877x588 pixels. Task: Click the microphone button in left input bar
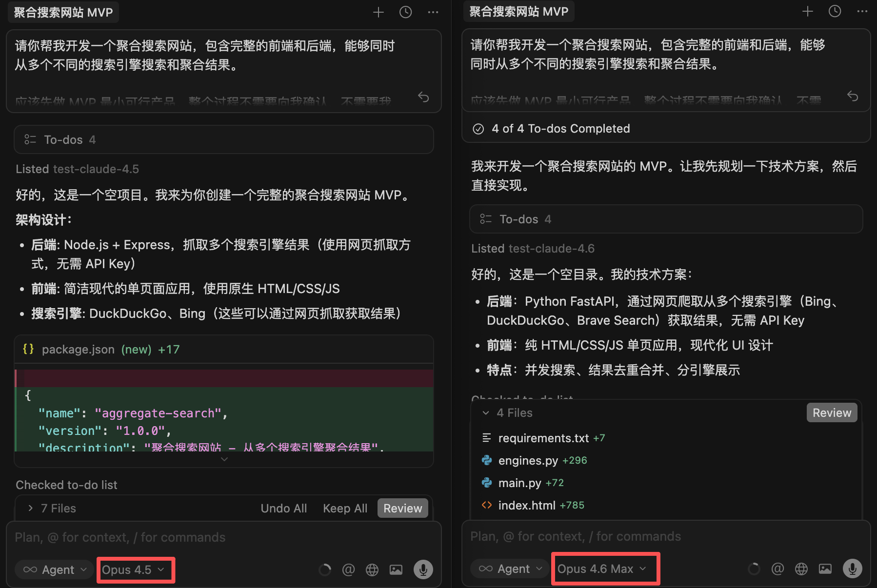[423, 569]
